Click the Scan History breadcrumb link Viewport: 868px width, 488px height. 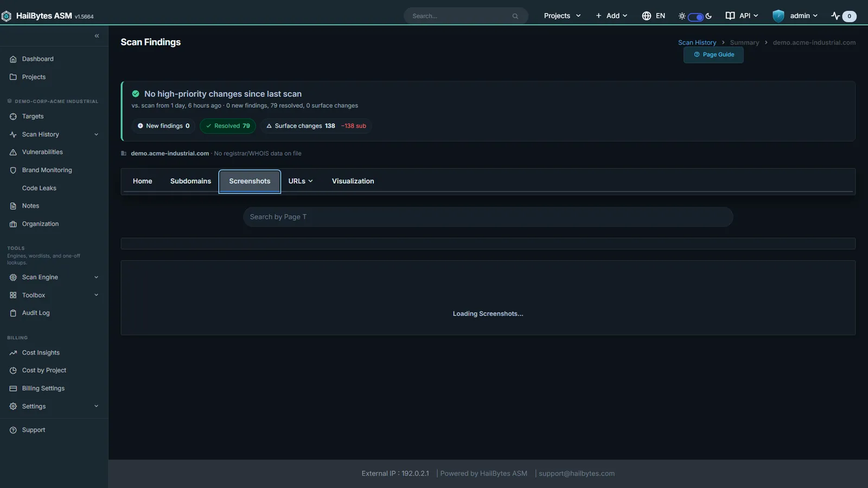pyautogui.click(x=697, y=42)
